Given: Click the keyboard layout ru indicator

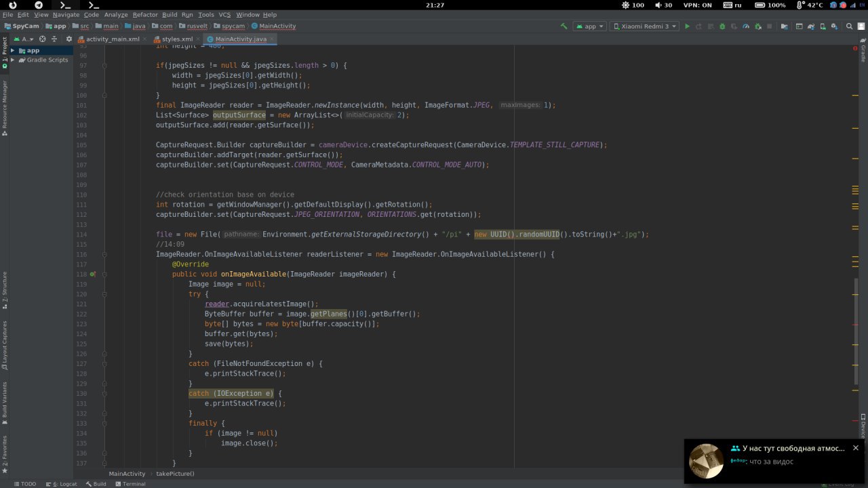Looking at the screenshot, I should click(732, 5).
